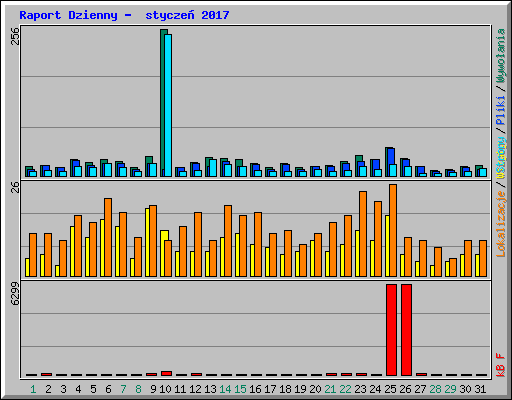
Task: Click the tall teal bar for day 10
Action: click(163, 103)
